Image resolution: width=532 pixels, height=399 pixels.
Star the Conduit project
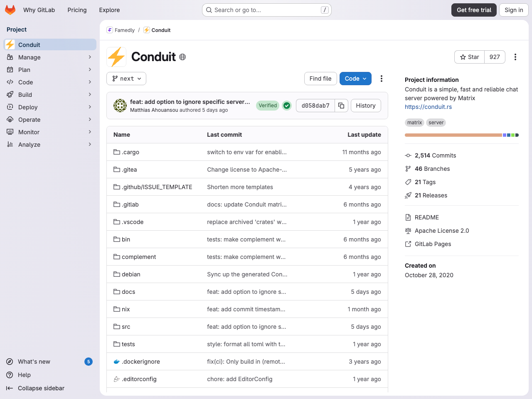(x=469, y=57)
